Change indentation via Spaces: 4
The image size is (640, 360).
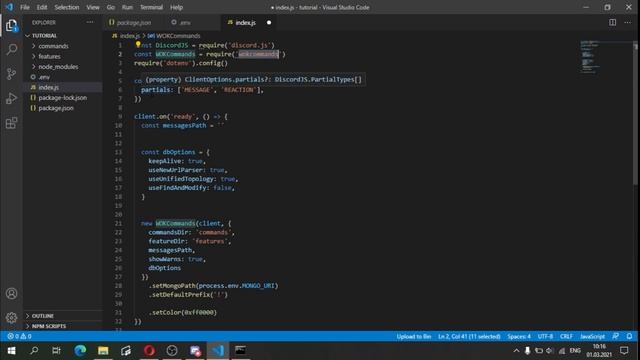[519, 336]
